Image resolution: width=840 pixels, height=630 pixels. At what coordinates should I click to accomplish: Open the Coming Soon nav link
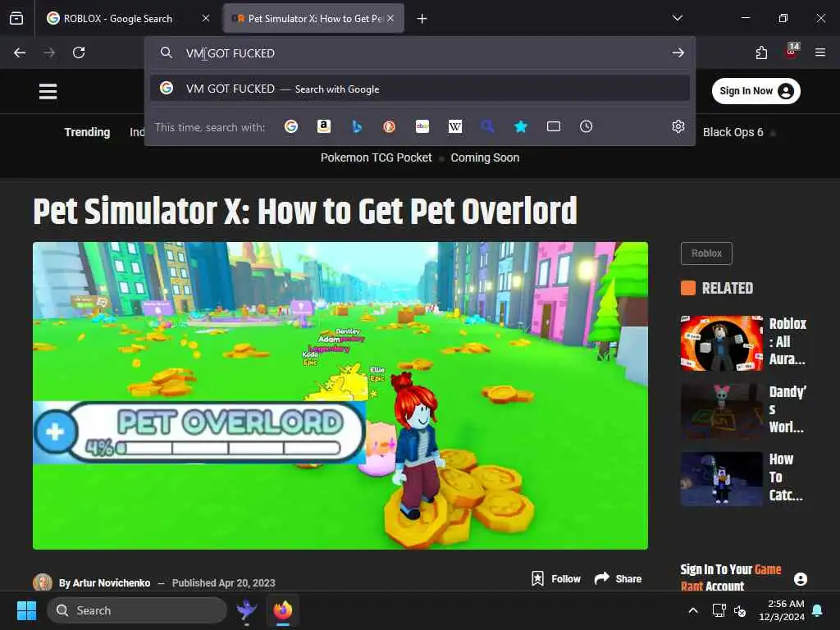pyautogui.click(x=485, y=157)
